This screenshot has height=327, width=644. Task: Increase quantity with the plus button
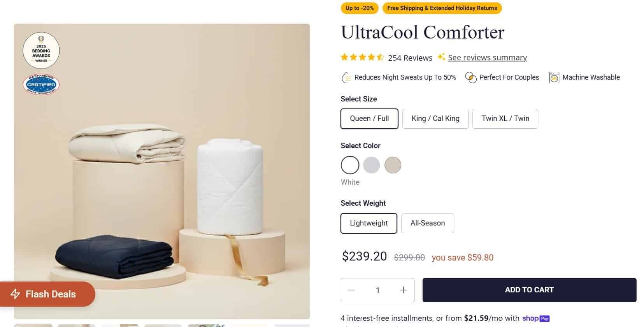pos(403,290)
